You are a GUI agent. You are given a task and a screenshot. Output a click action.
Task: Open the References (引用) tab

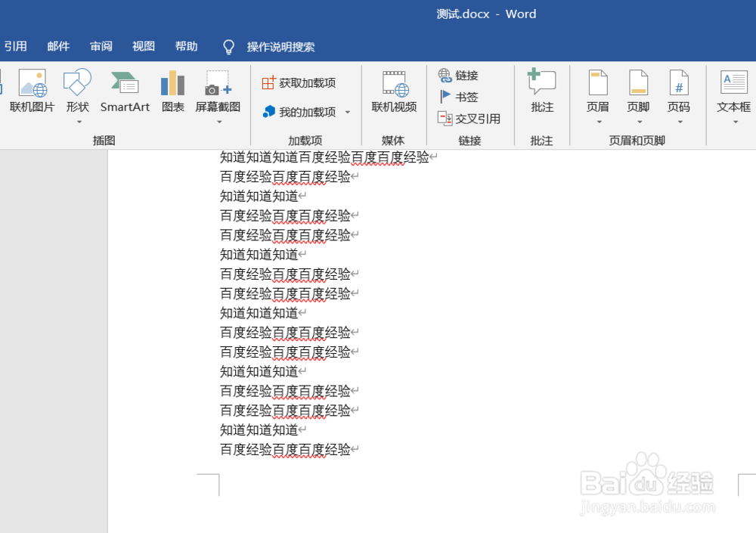point(16,46)
